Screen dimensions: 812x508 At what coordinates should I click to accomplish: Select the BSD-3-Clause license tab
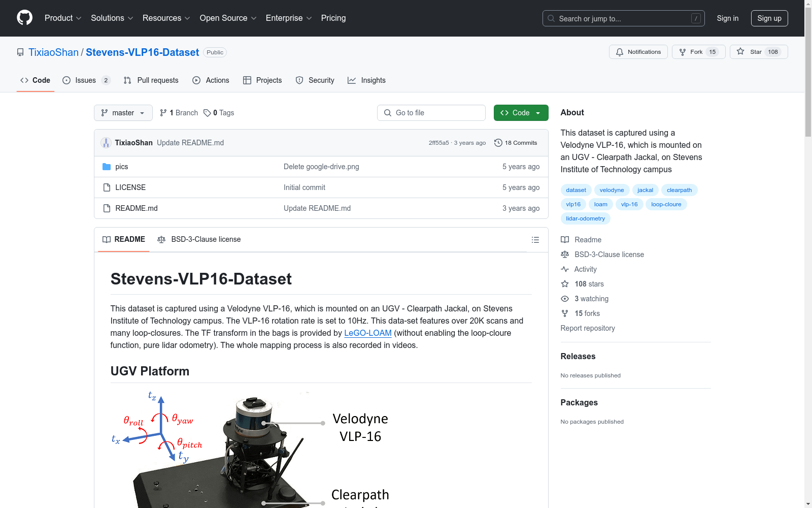(199, 239)
